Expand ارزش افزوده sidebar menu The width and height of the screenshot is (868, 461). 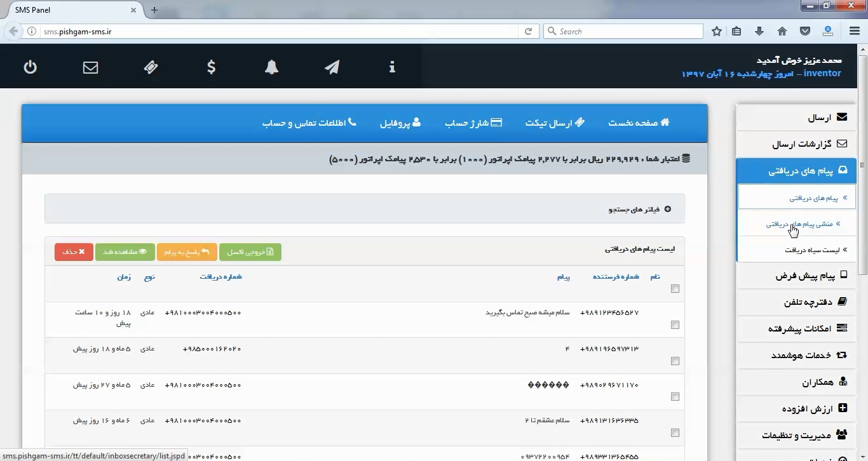(x=796, y=409)
